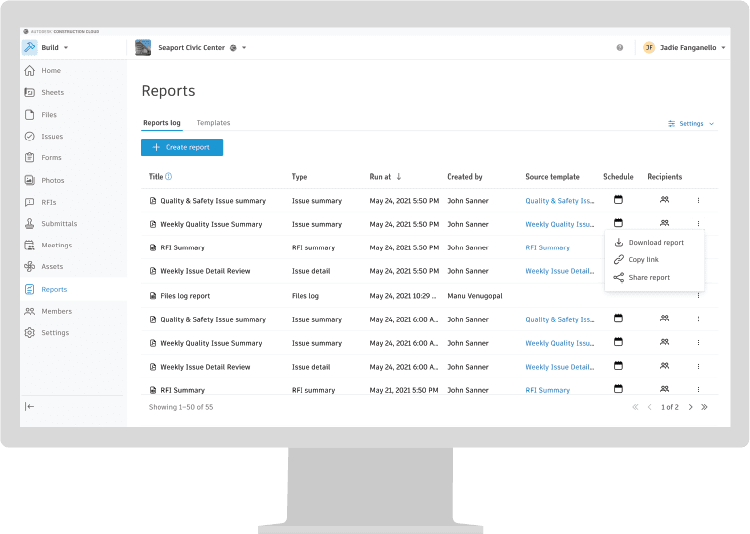
Task: Click the Type column header
Action: (299, 177)
